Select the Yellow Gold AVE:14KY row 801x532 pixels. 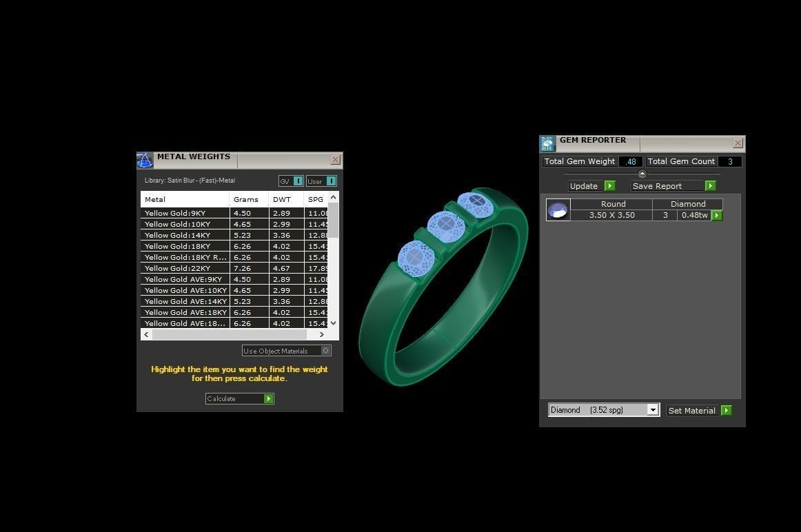(x=234, y=301)
